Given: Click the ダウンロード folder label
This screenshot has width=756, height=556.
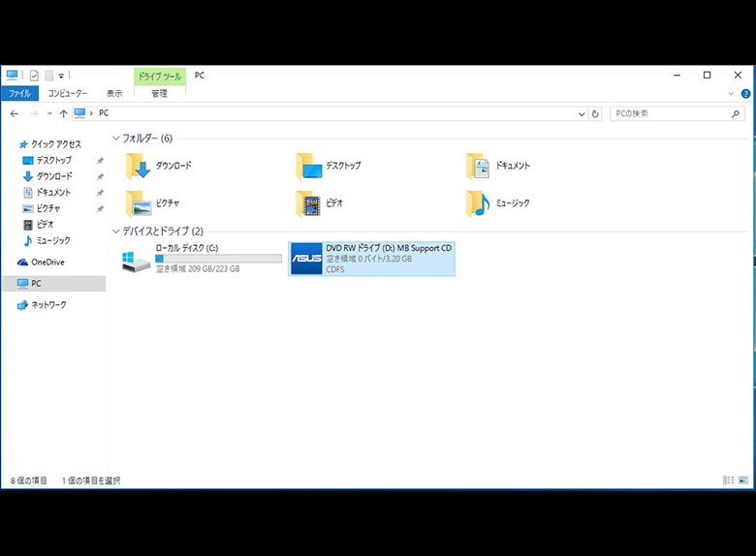Looking at the screenshot, I should pos(173,166).
